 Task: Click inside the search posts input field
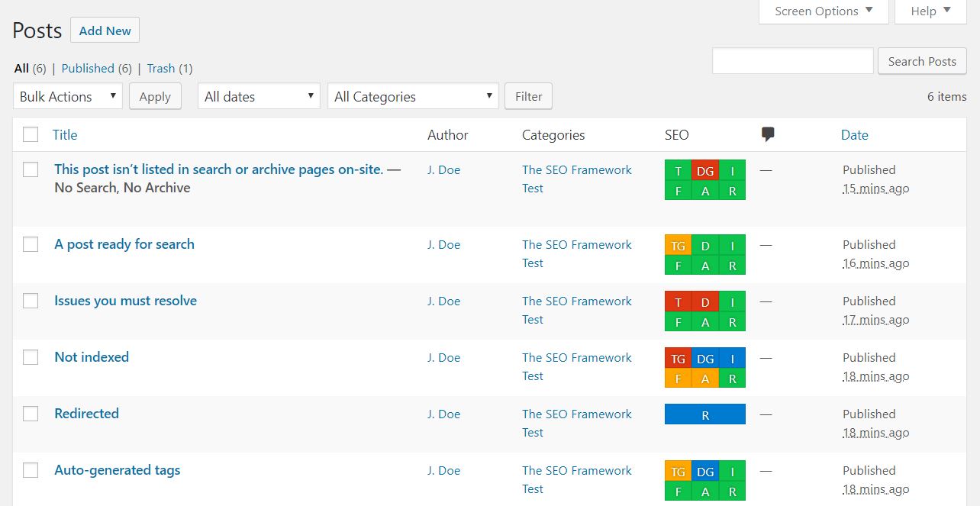pos(792,60)
